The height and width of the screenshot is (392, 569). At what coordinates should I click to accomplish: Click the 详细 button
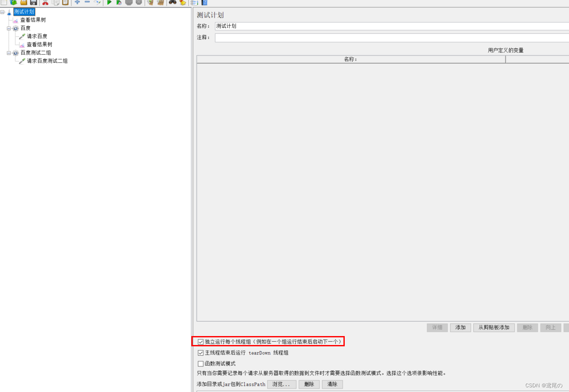pos(437,328)
